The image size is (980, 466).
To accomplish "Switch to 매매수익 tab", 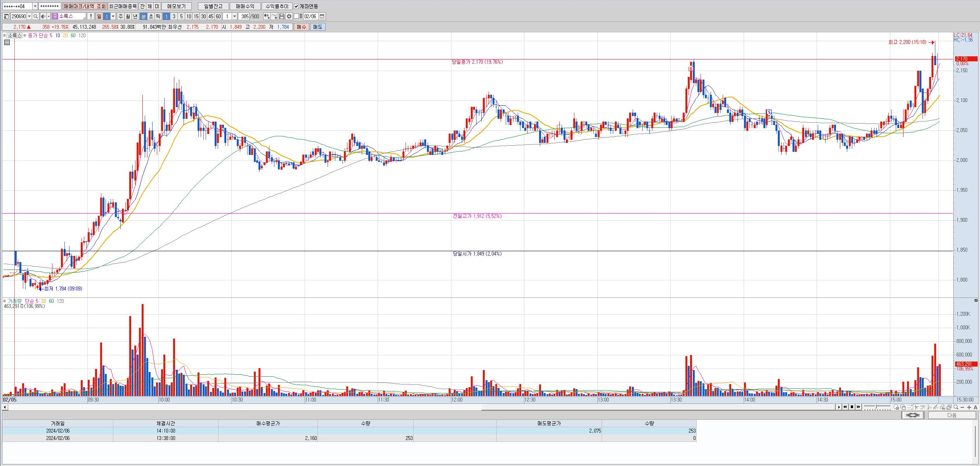I will [245, 6].
